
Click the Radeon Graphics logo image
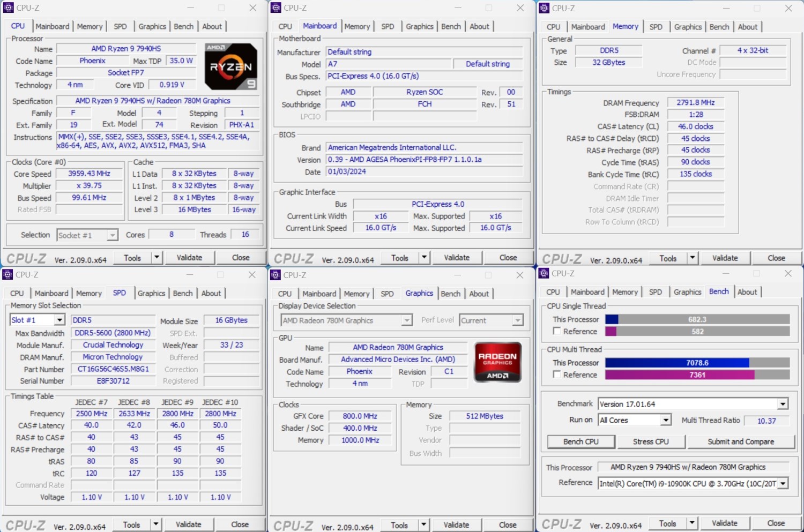[x=497, y=362]
